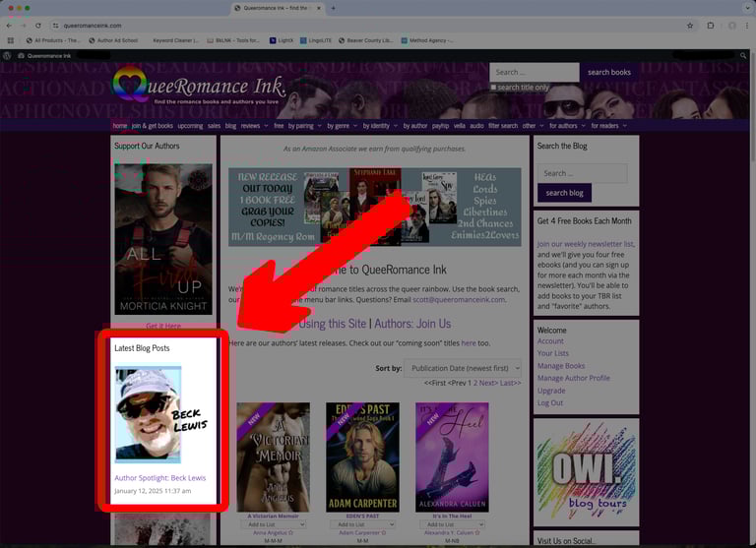This screenshot has height=548, width=756.
Task: Favorite author Alexandra Y. Caluen with star
Action: pyautogui.click(x=477, y=533)
